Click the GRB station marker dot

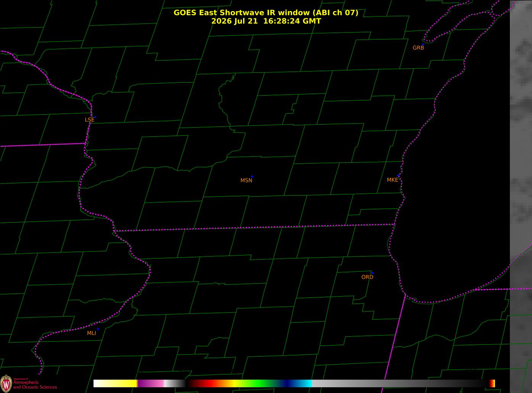point(423,45)
